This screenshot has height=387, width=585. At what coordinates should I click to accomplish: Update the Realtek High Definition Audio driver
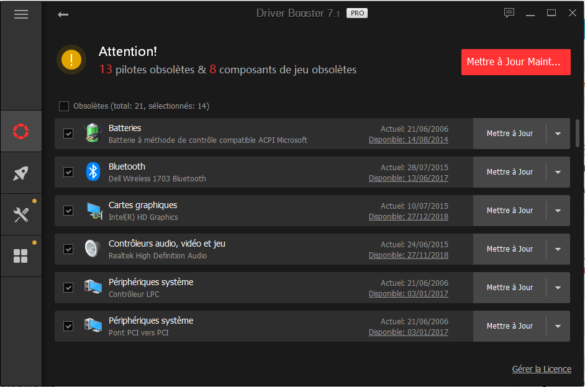[x=510, y=249]
